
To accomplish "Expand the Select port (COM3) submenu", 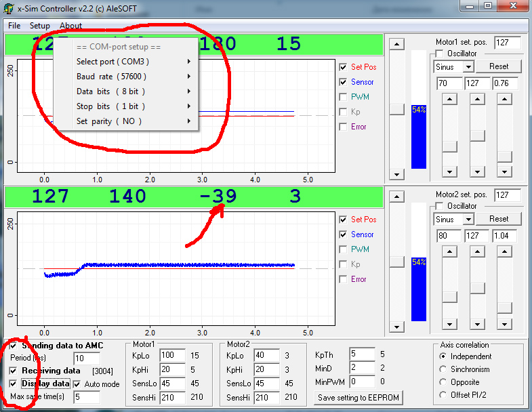I will 132,62.
